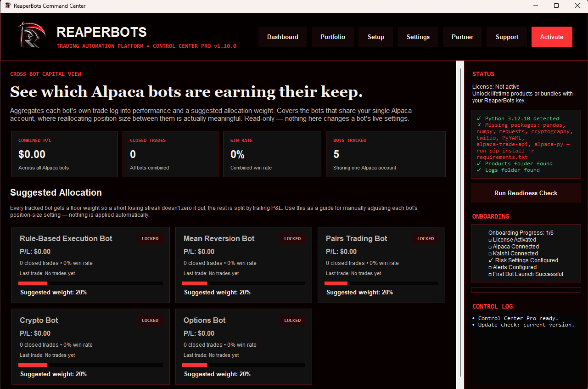Open the Dashboard tab

(283, 37)
